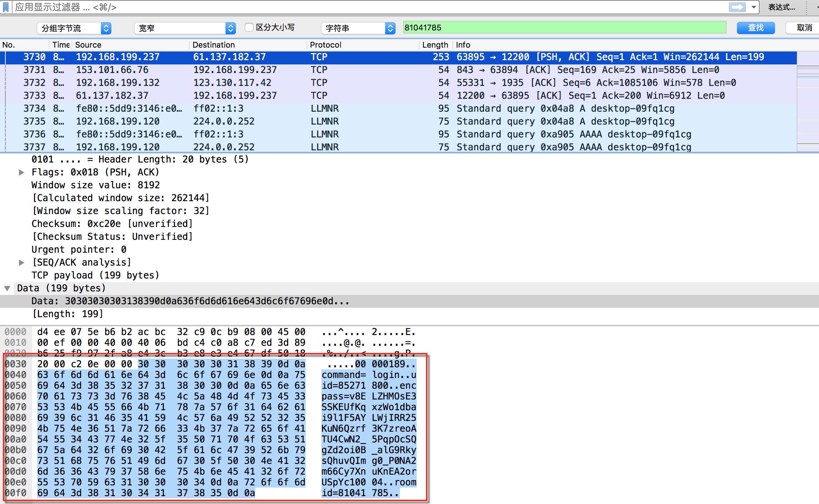Select packet 3731 from 153.101.66.76

tap(398, 70)
